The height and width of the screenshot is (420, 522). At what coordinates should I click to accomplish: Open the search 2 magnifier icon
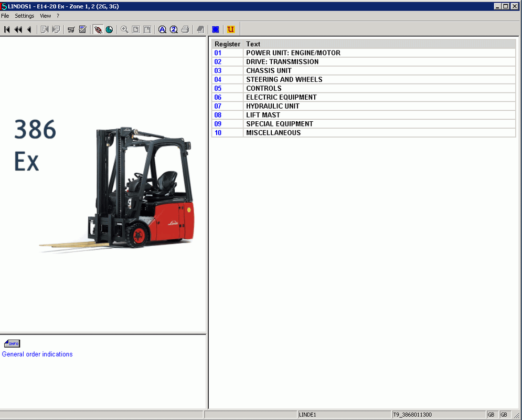tap(174, 29)
